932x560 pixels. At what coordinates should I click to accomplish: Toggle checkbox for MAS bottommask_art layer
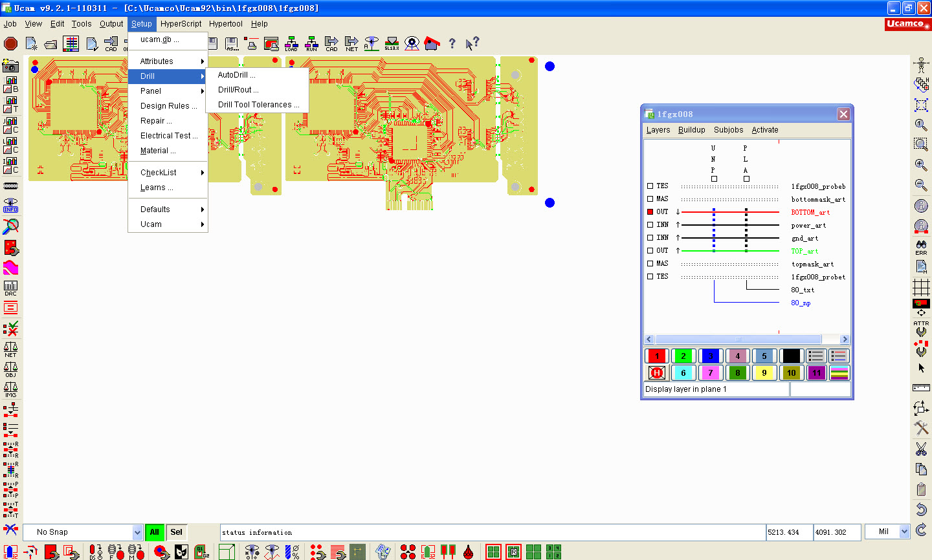(x=650, y=199)
